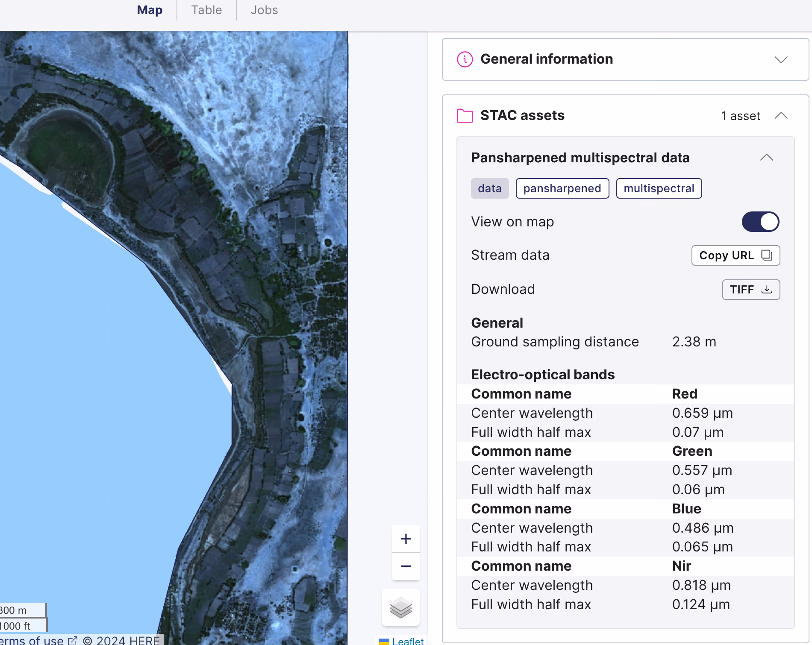Viewport: 812px width, 645px height.
Task: Click the General information info icon
Action: [x=465, y=59]
